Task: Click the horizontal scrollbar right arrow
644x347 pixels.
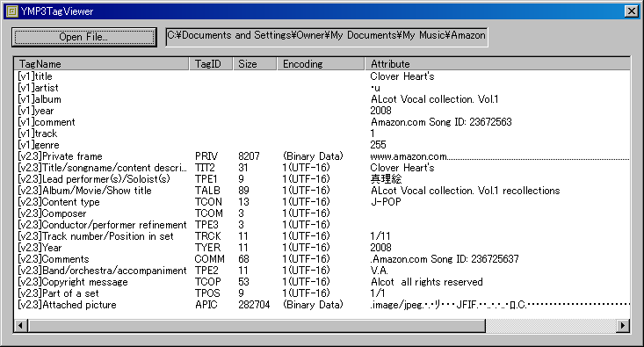Action: pyautogui.click(x=623, y=326)
